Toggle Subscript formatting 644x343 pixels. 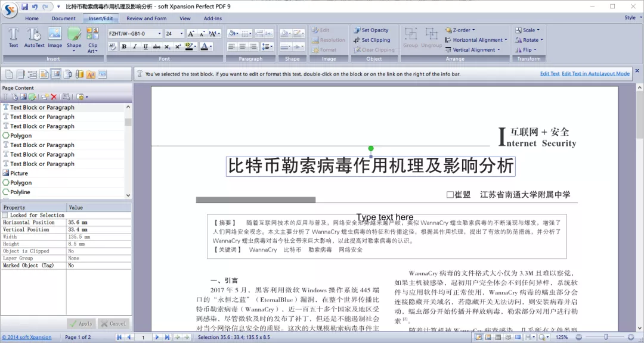167,47
